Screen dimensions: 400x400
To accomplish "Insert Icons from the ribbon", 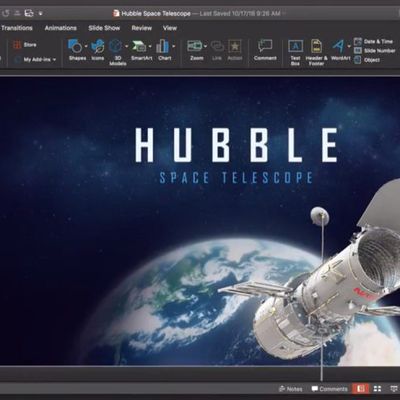I will 98,46.
